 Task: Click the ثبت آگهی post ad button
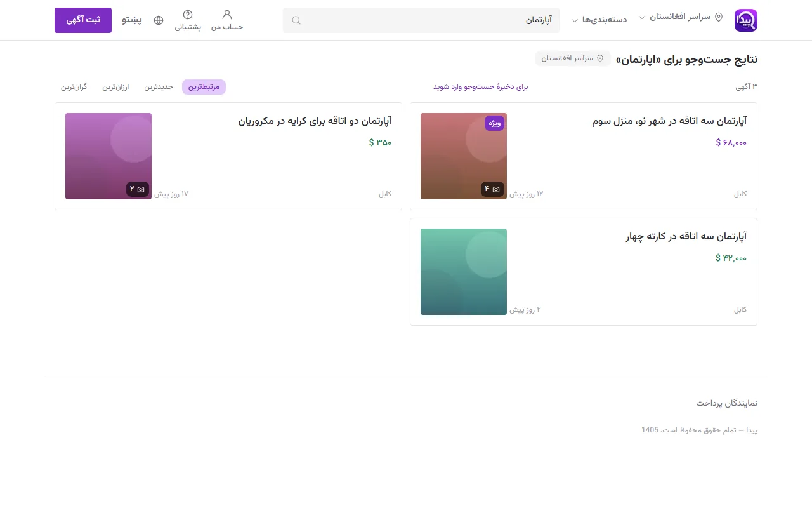(x=83, y=20)
